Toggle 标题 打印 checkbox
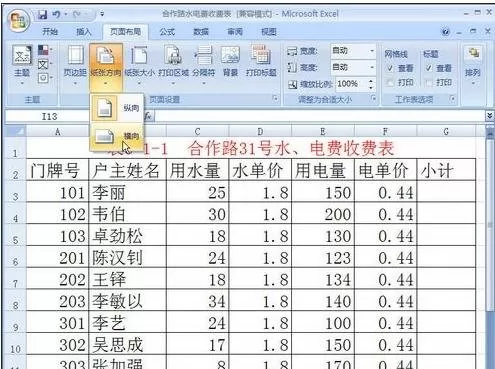Image resolution: width=495 pixels, height=369 pixels. 429,82
